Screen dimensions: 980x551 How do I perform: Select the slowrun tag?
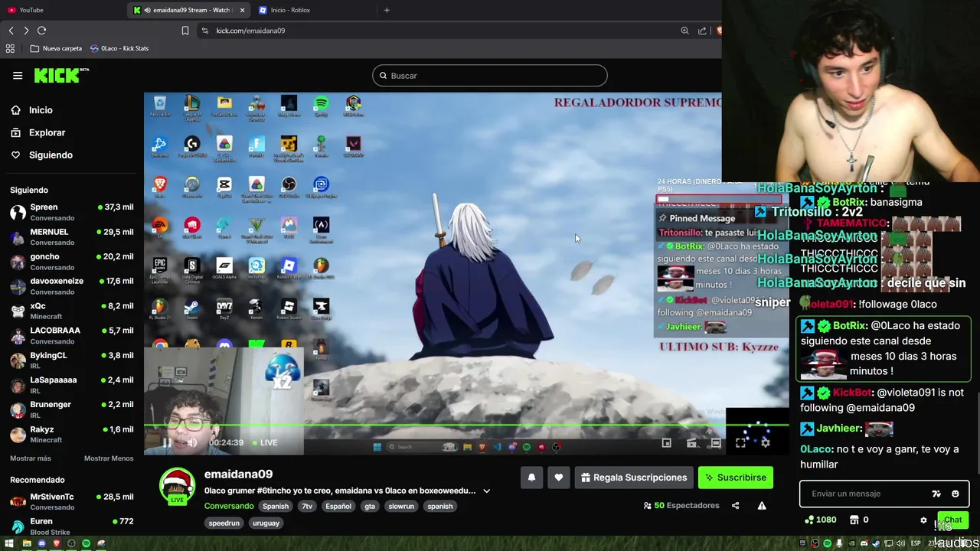point(401,506)
